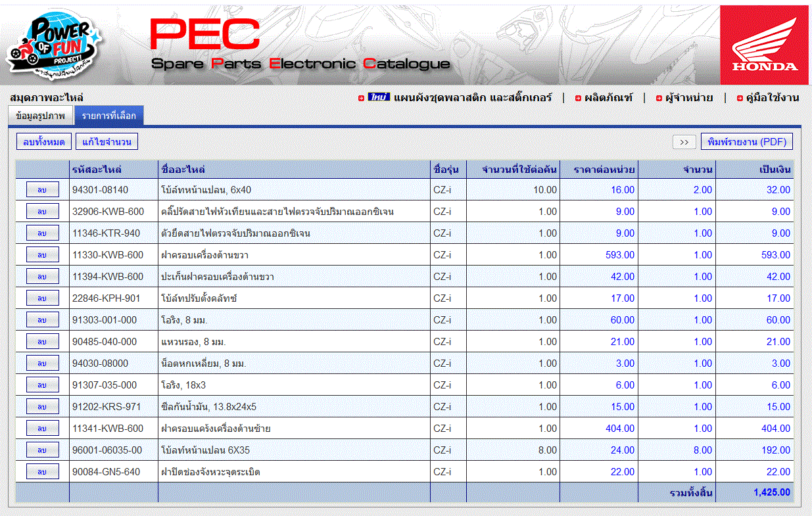Click part name ฝาครอบแคร้งเครื่องด้านซ้าย
The width and height of the screenshot is (812, 516).
216,429
